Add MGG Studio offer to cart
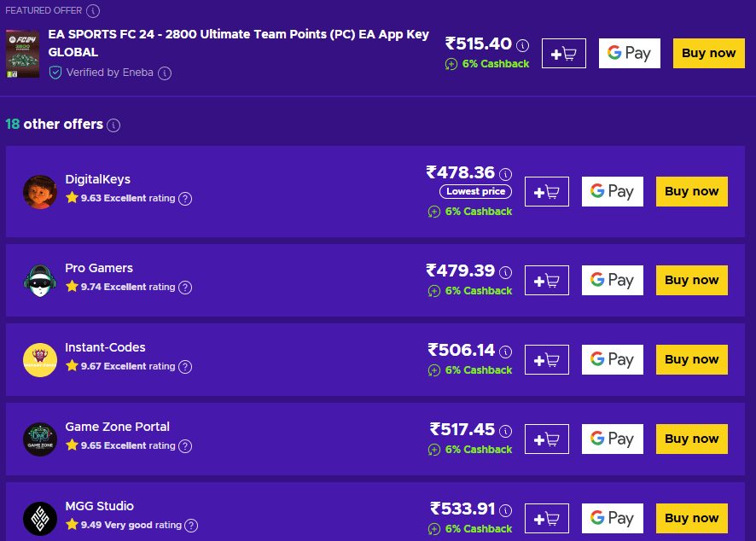 [546, 519]
